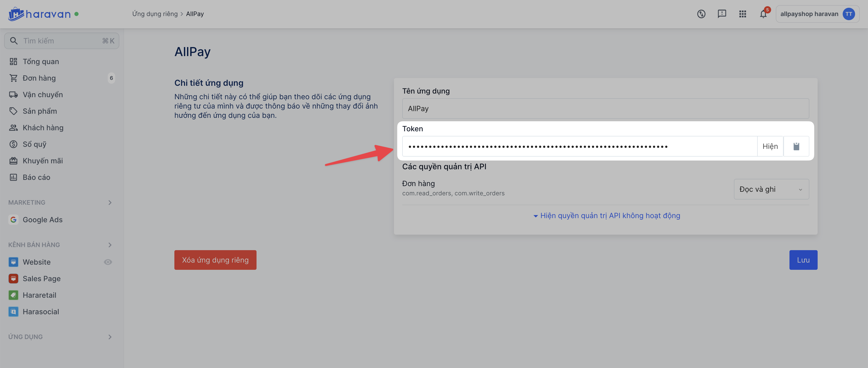This screenshot has width=868, height=368.
Task: Show the hidden token with Hiện
Action: [770, 146]
